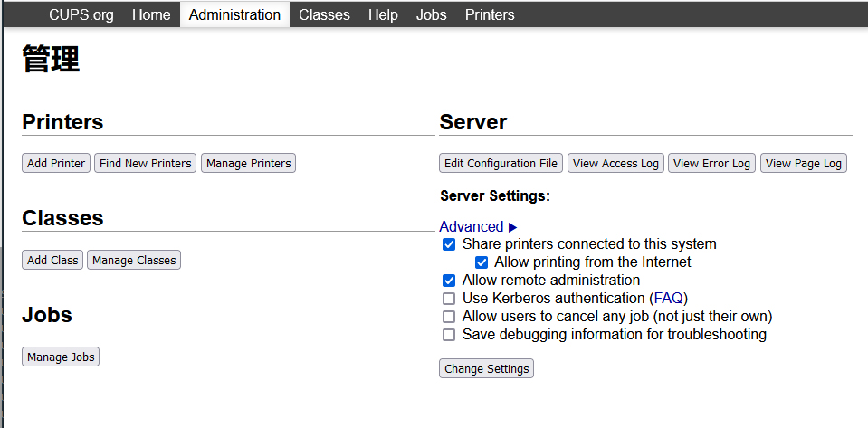Screen dimensions: 868x428
Task: Enable Allow users to cancel any job
Action: click(449, 317)
